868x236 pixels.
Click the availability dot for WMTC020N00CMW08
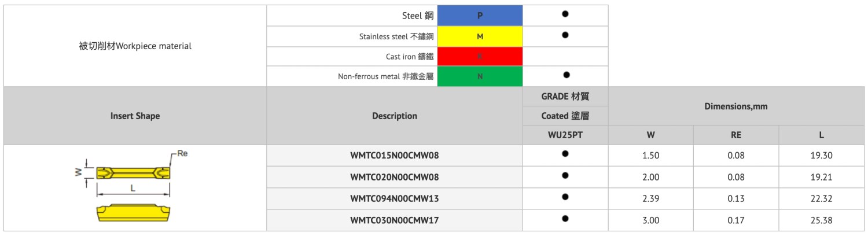click(x=565, y=175)
